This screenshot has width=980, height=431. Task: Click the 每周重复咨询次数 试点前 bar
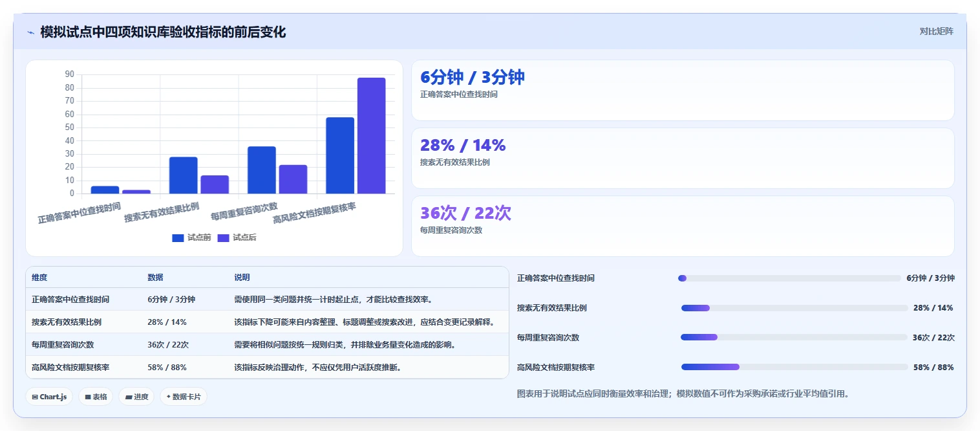click(262, 170)
